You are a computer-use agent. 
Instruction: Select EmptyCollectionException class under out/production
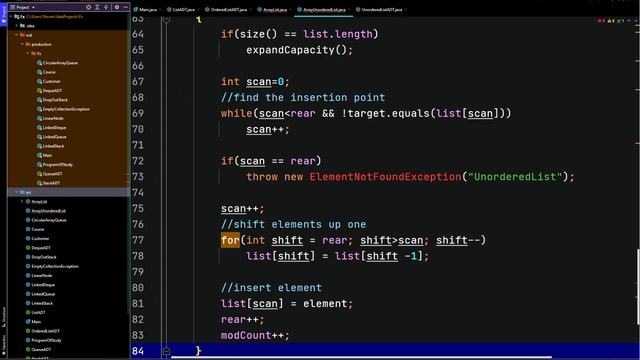(x=66, y=109)
